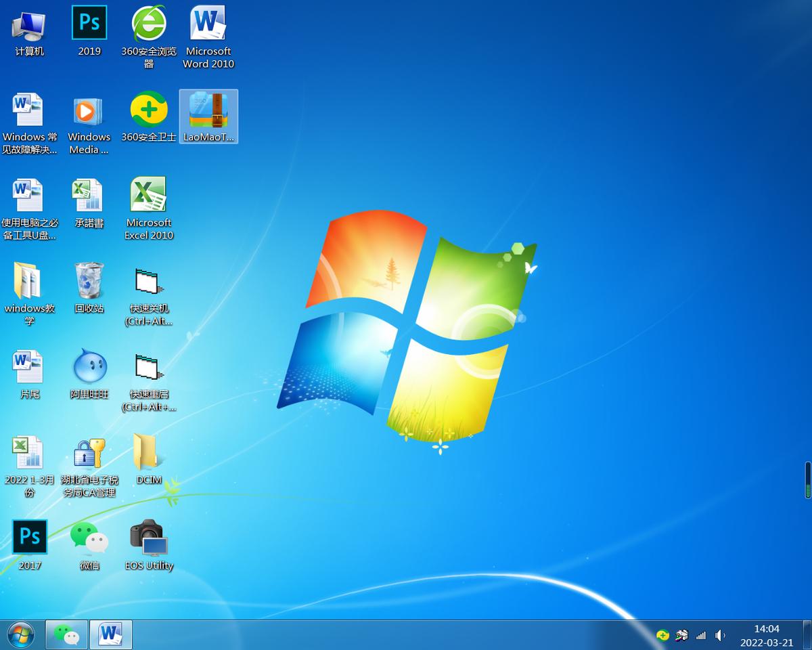The width and height of the screenshot is (812, 650).
Task: Open the clock showing 14:04
Action: pos(766,635)
